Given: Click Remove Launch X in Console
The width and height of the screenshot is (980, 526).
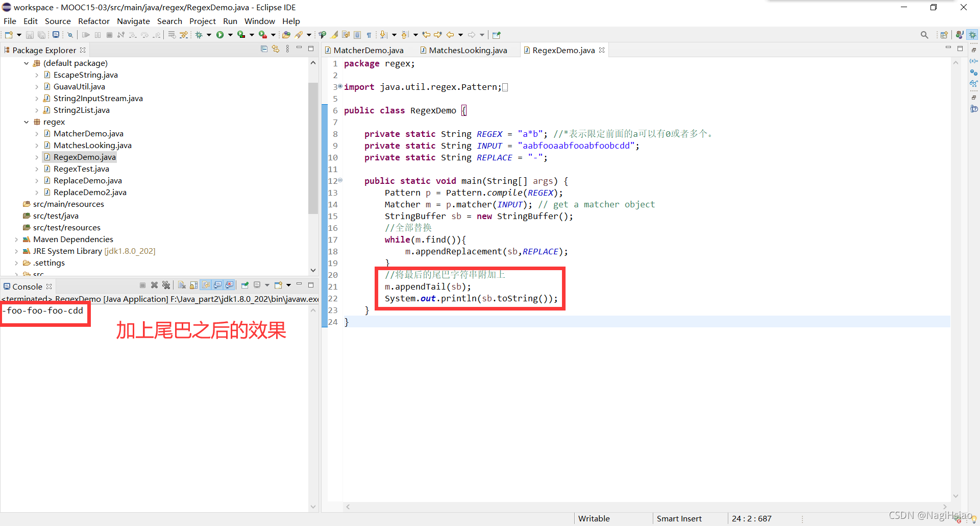Looking at the screenshot, I should point(155,285).
